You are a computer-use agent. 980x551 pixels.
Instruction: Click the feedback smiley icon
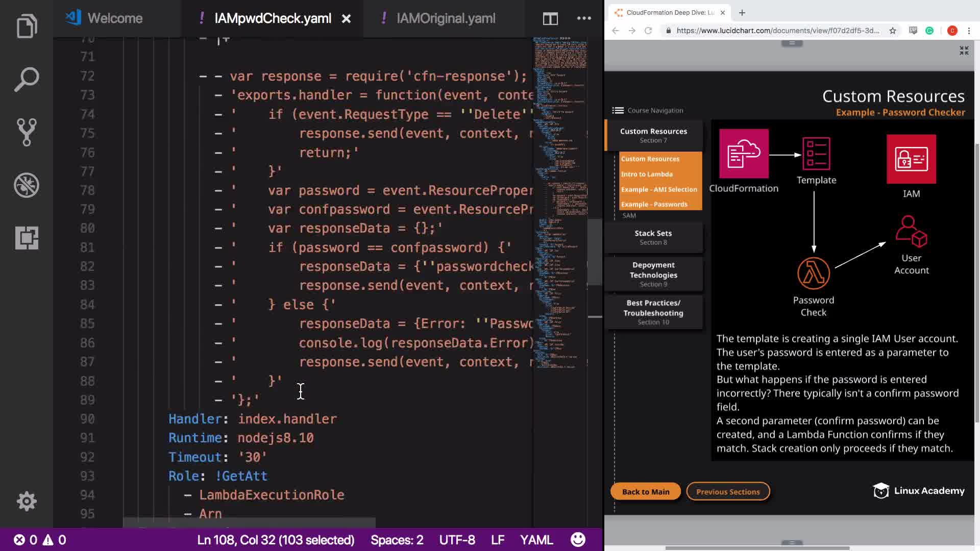[578, 540]
